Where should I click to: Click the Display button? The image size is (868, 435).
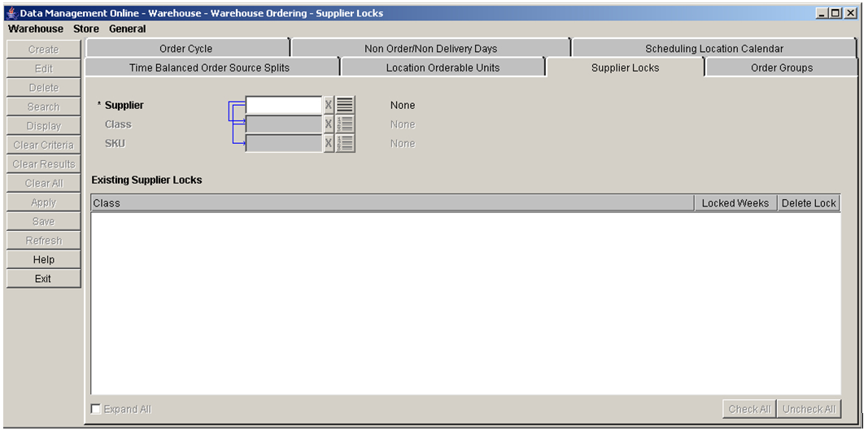(44, 126)
